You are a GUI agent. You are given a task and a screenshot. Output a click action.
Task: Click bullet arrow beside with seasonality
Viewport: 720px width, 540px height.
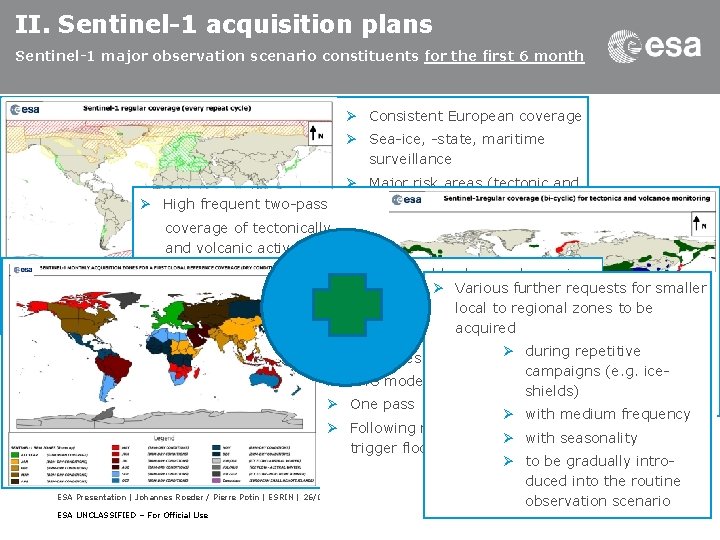coord(508,438)
